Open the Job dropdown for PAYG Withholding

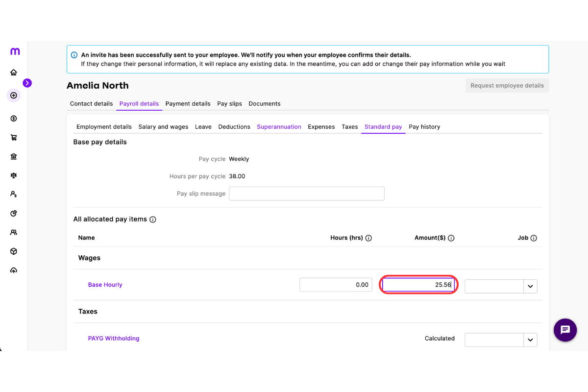pos(530,340)
